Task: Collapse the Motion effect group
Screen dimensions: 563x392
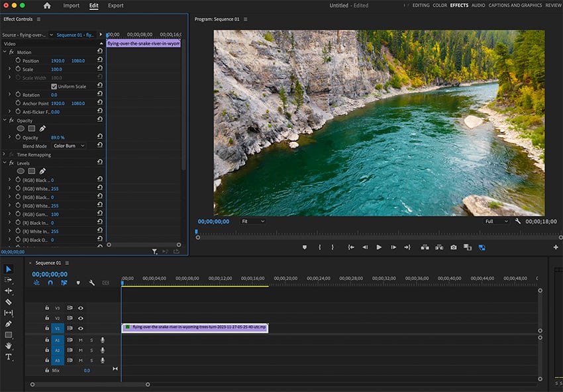Action: tap(5, 52)
